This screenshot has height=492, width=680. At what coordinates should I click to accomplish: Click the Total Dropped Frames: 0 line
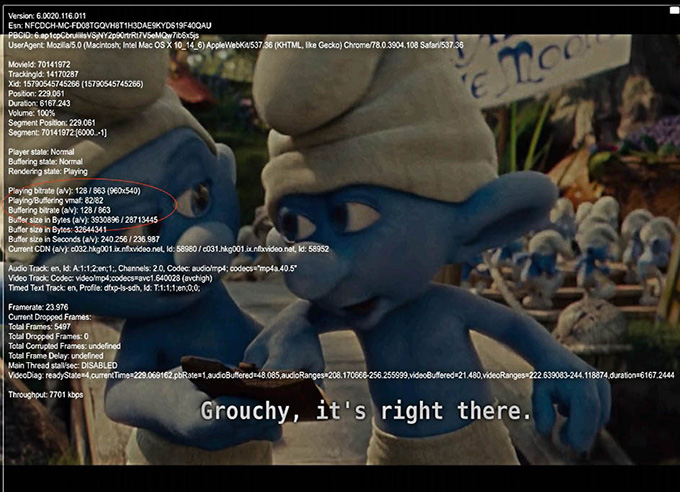(x=48, y=336)
